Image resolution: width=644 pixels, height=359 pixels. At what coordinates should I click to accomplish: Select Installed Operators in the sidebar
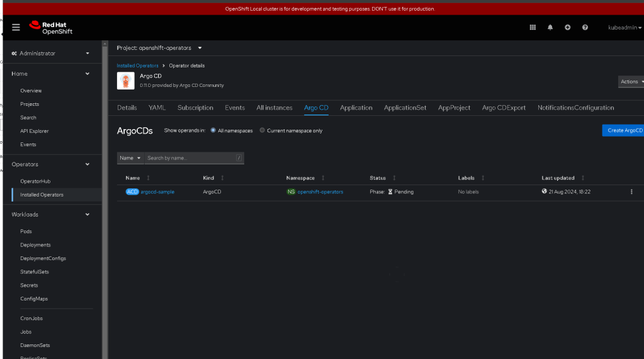pyautogui.click(x=42, y=195)
